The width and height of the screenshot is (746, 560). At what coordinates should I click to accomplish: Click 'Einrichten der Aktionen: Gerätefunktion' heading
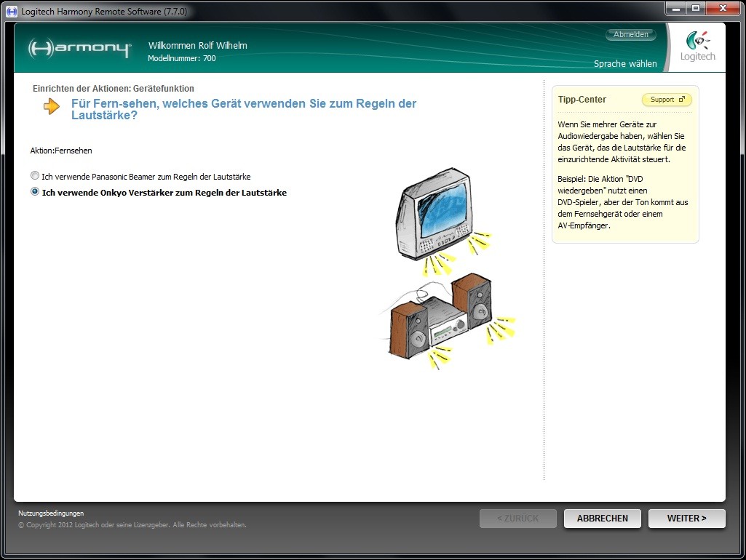[x=114, y=89]
